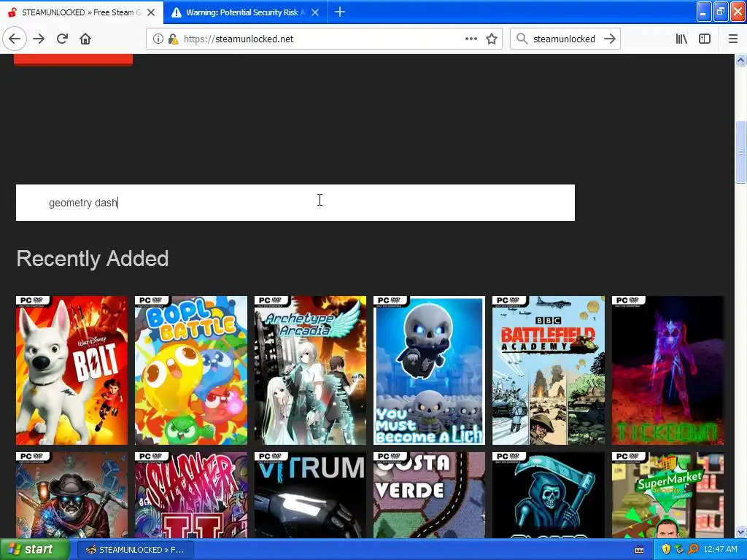Open the Tickdown game cover

click(668, 370)
